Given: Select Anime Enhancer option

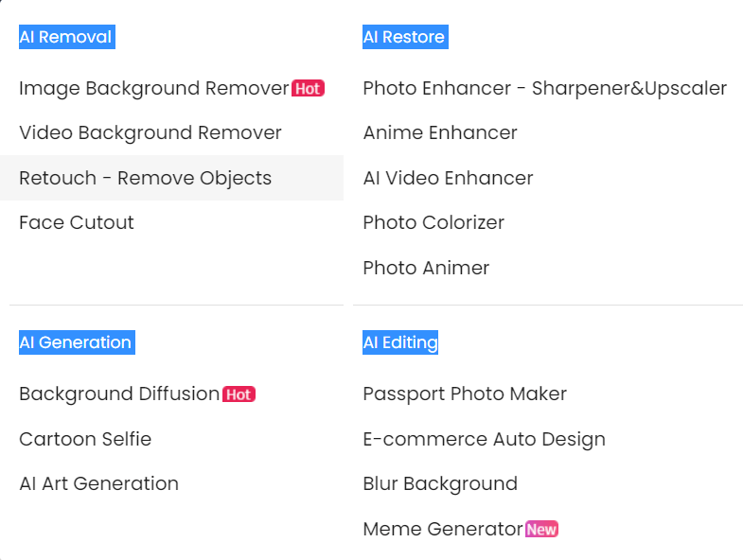Looking at the screenshot, I should coord(440,132).
